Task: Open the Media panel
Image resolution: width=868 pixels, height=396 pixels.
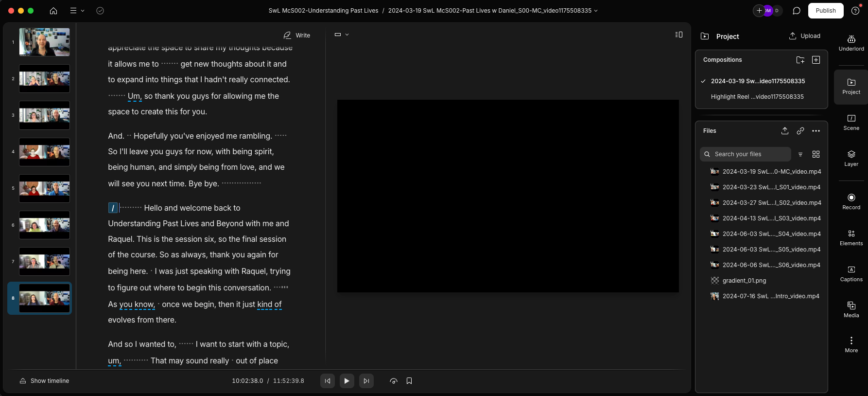Action: click(851, 310)
